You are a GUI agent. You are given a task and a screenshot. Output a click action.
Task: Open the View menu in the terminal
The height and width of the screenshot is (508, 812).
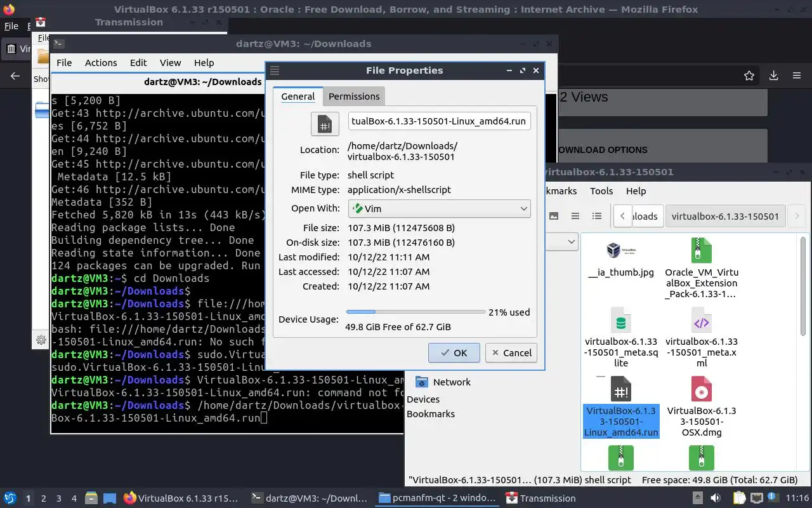coord(170,62)
